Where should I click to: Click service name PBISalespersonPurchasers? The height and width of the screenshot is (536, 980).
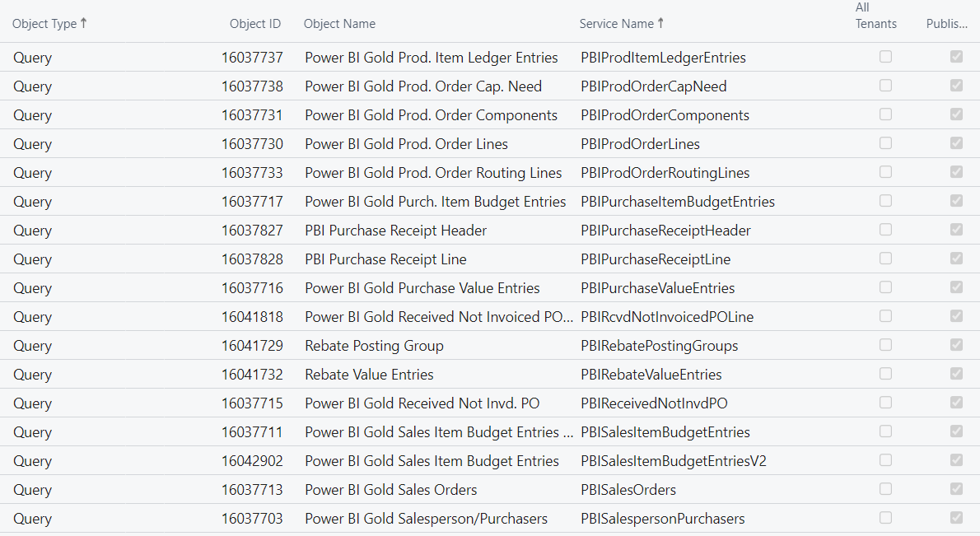(662, 519)
